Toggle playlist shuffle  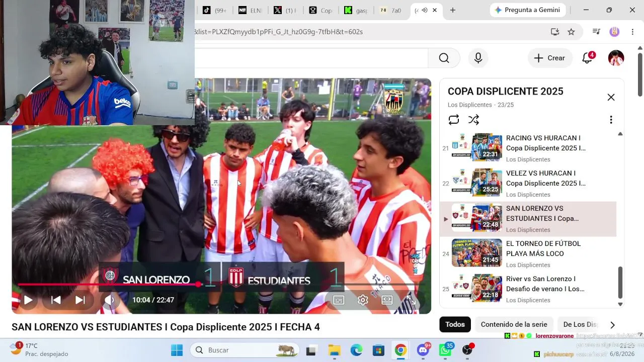point(473,120)
